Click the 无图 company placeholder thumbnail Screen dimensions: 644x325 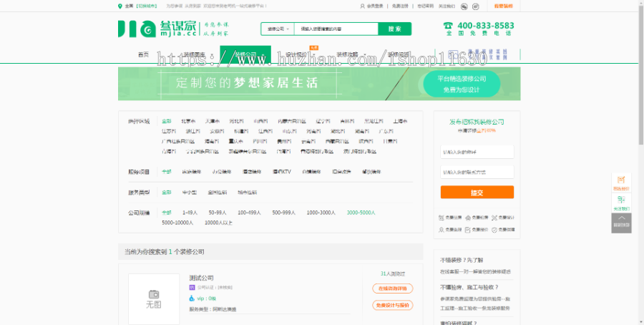pos(154,299)
